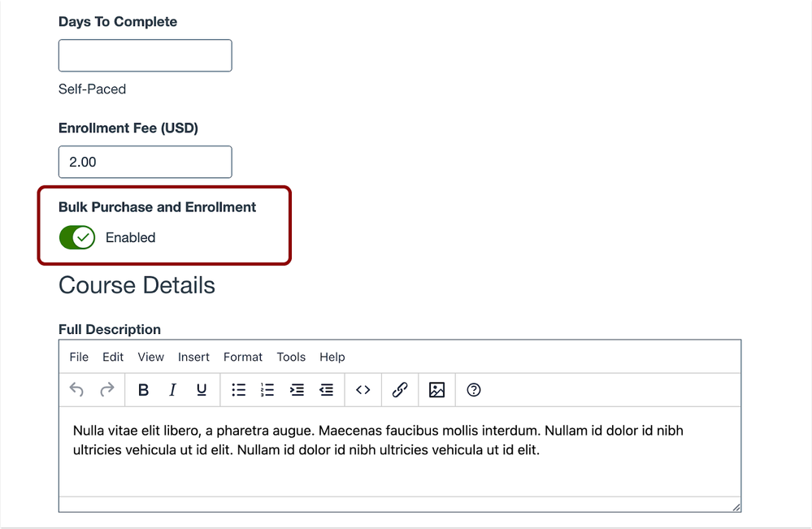Decrease indent of the text
812x529 pixels.
click(326, 390)
